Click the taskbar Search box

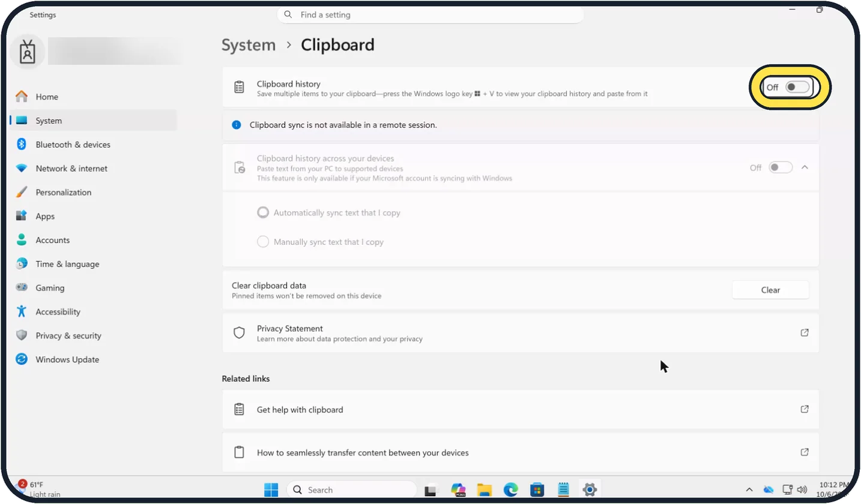(351, 490)
